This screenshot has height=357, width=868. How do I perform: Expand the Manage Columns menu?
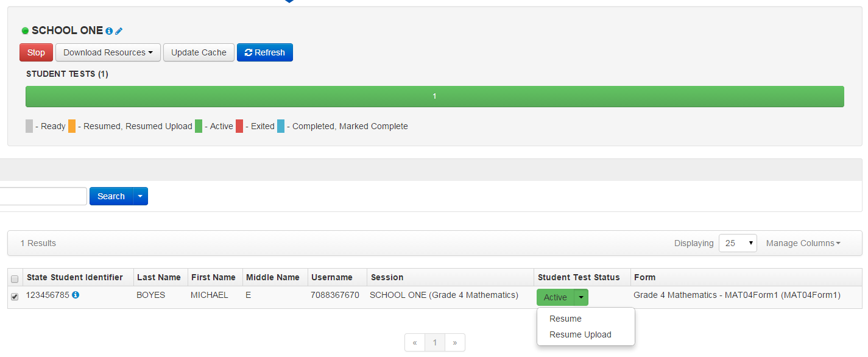(803, 243)
